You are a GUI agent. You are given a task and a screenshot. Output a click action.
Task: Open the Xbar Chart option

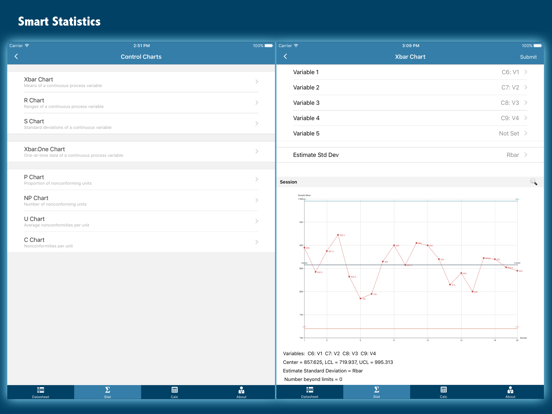pyautogui.click(x=141, y=82)
